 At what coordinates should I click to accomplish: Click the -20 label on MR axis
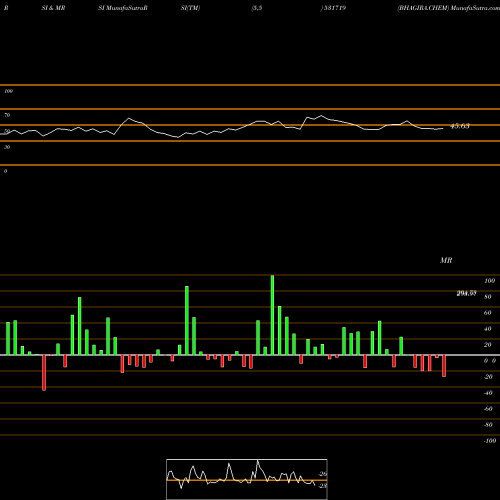coord(488,377)
